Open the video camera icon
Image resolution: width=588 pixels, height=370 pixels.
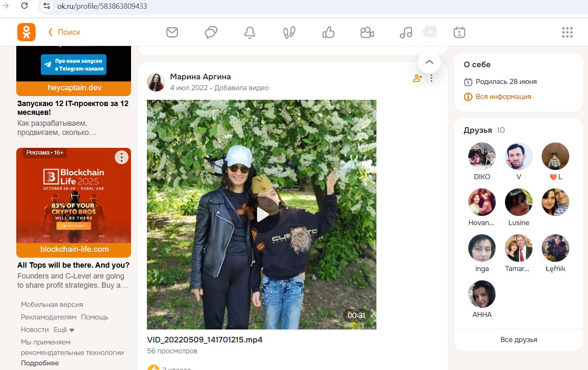[367, 32]
